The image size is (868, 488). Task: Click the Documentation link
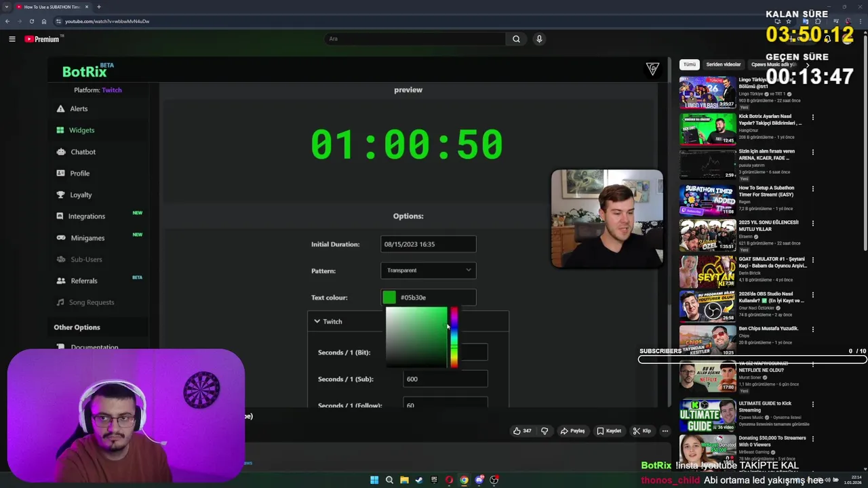pos(94,347)
